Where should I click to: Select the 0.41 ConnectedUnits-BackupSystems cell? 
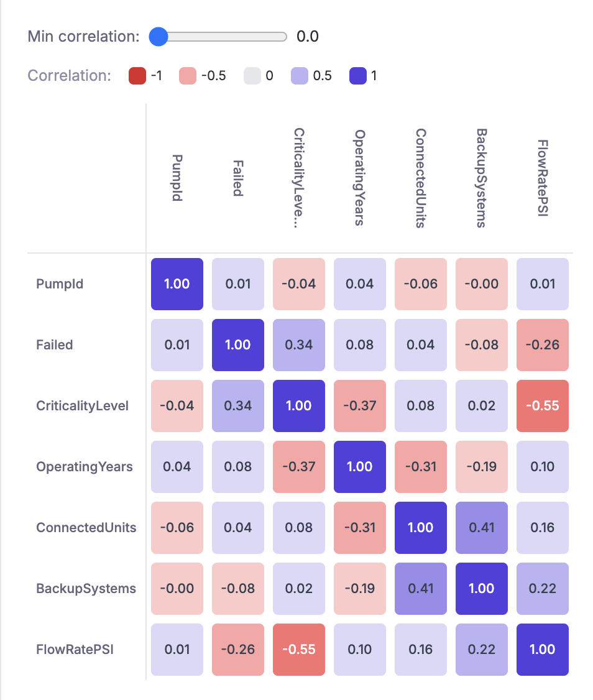point(481,528)
